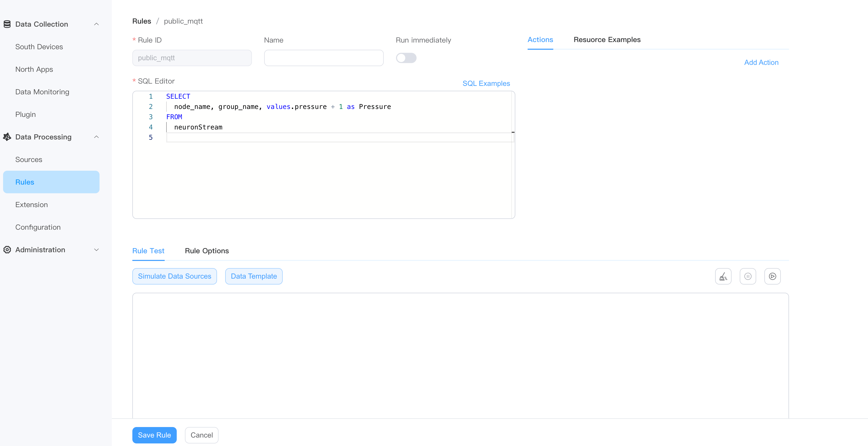Click the Data Processing icon
This screenshot has height=446, width=868.
click(x=7, y=137)
